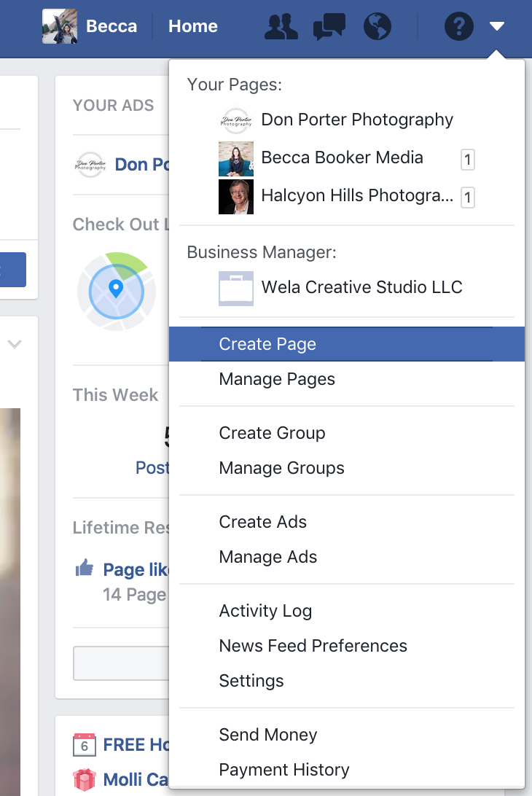Open the FREE Ho... event link
This screenshot has height=796, width=532.
click(x=136, y=745)
